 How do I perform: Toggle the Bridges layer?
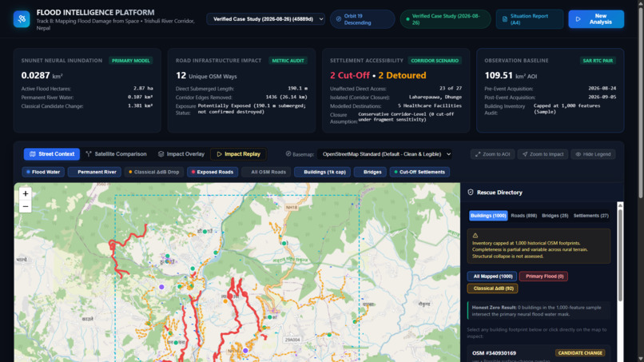pos(370,172)
